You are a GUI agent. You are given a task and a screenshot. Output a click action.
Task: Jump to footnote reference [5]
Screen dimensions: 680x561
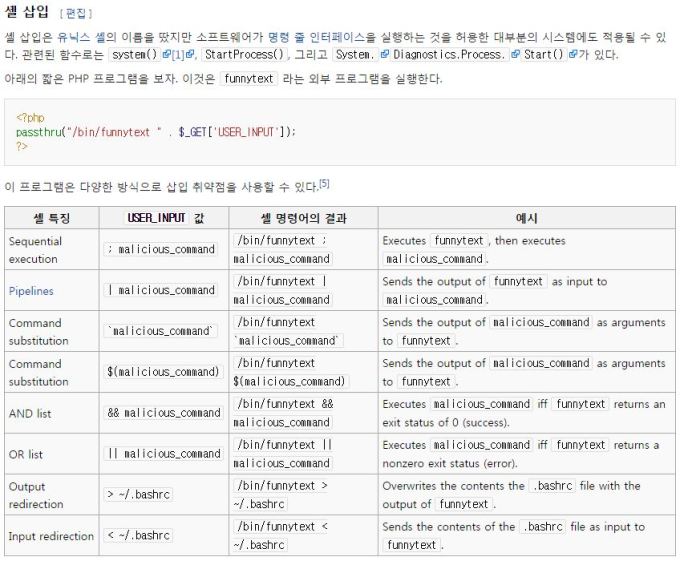(x=324, y=184)
